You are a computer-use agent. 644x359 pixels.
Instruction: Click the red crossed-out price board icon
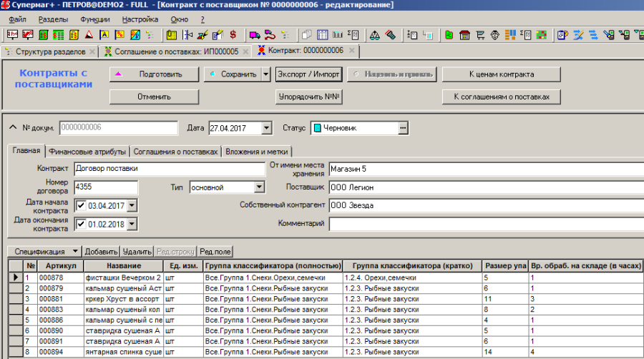click(27, 35)
